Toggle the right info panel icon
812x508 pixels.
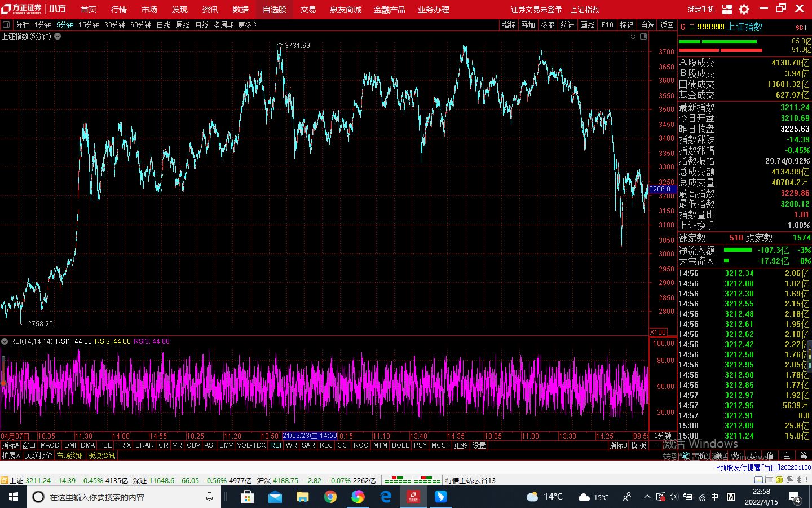tap(643, 36)
